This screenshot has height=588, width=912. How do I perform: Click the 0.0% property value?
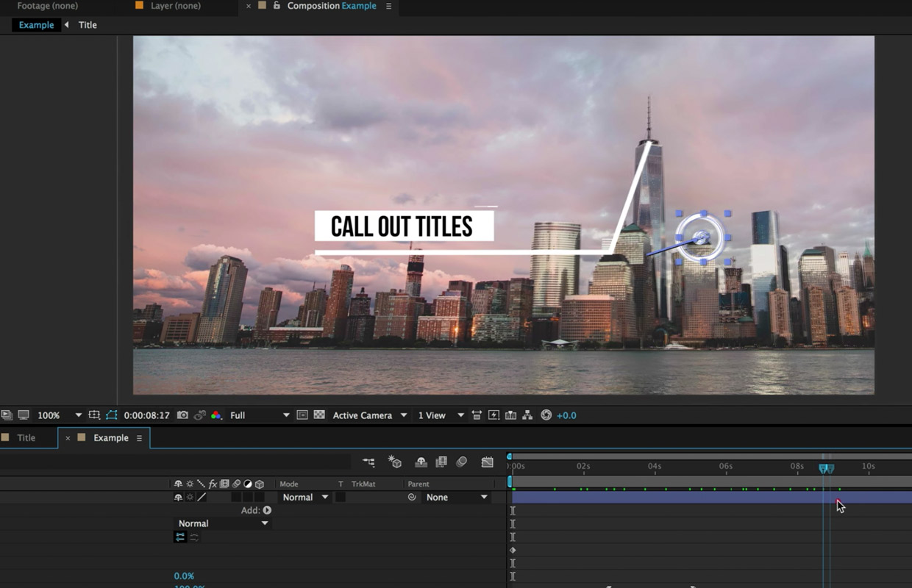184,576
